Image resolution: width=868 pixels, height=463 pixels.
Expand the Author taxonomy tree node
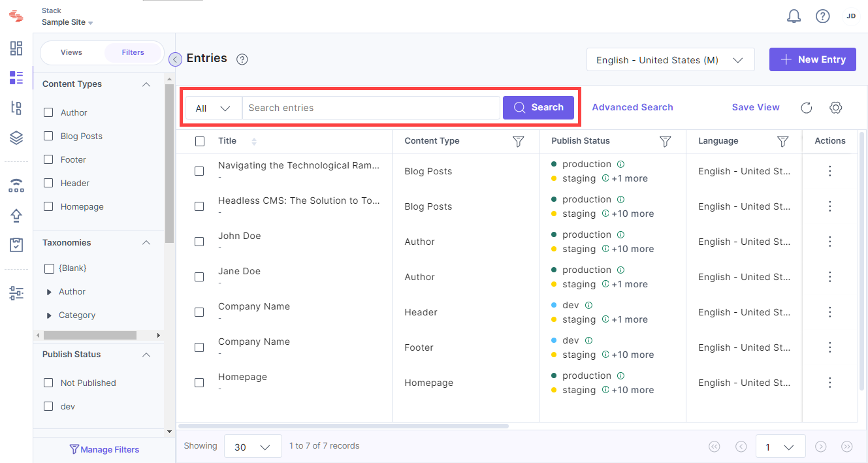(49, 292)
